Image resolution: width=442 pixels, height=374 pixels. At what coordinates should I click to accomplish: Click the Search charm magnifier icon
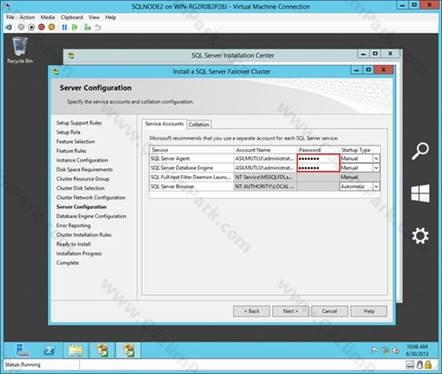pyautogui.click(x=420, y=151)
